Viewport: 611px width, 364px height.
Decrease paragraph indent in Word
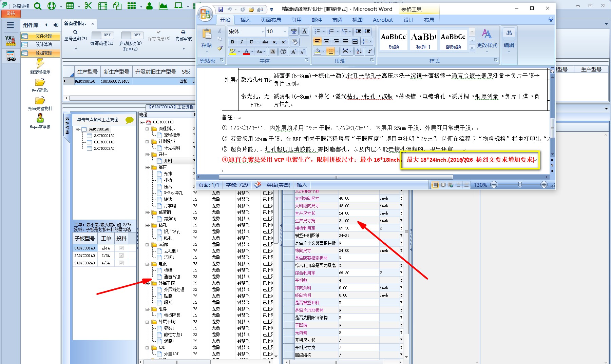tap(358, 32)
